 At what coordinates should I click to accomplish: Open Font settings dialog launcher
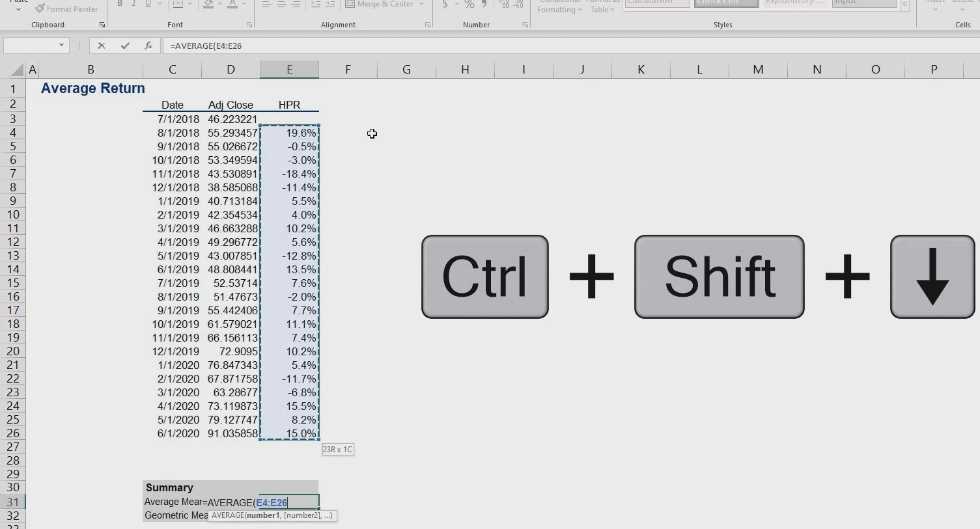pos(249,25)
